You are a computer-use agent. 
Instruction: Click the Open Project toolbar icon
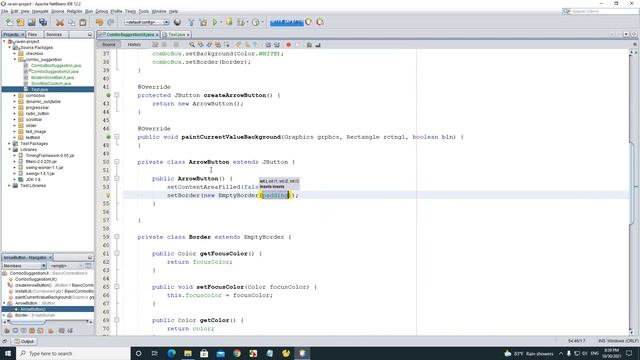[31, 22]
